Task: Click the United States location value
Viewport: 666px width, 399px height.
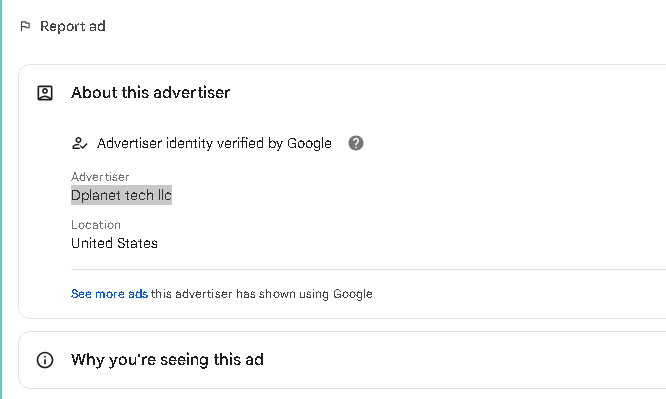Action: click(114, 243)
